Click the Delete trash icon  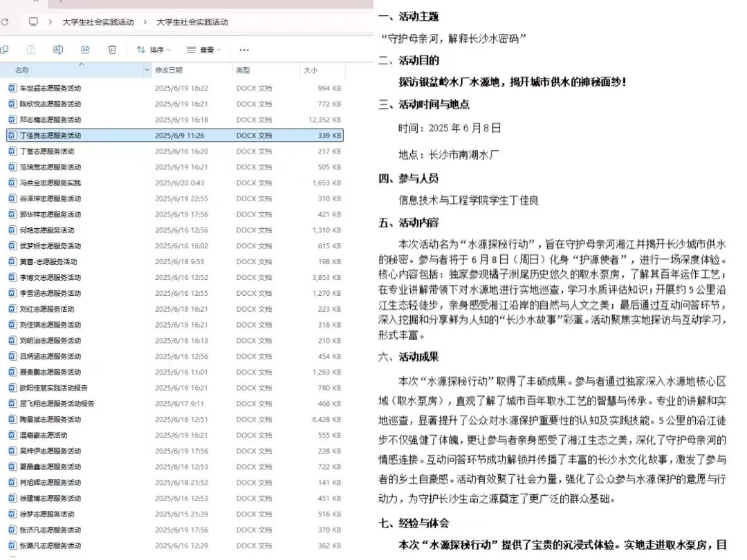(112, 50)
